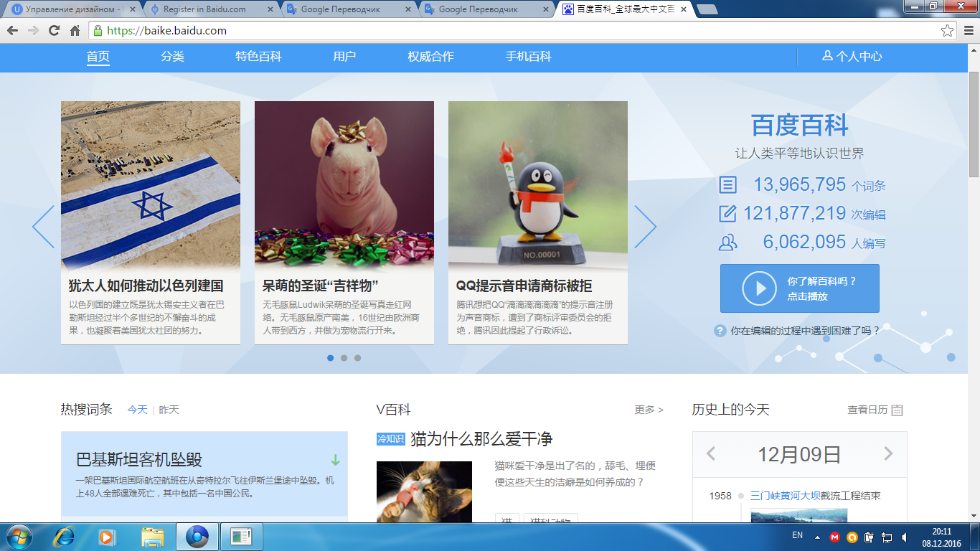Click the help question mark icon
980x551 pixels.
click(x=720, y=331)
